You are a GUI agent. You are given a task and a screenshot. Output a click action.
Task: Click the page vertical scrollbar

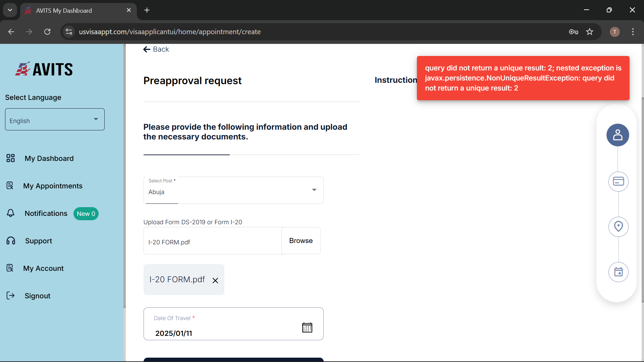click(x=642, y=199)
